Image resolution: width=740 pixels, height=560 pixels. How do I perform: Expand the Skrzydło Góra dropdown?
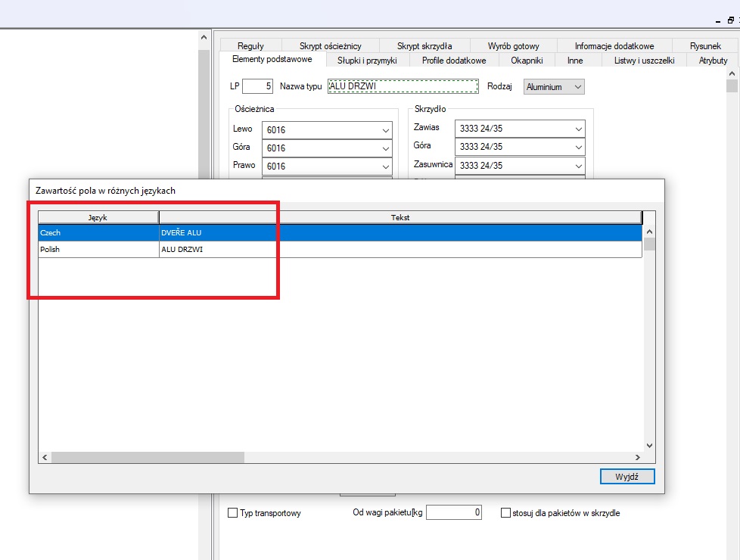point(520,147)
